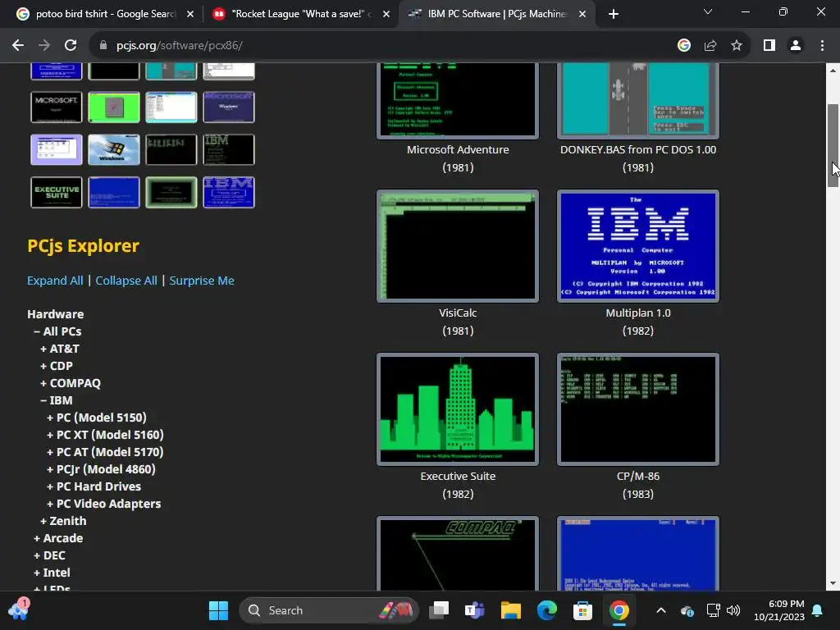Image resolution: width=840 pixels, height=630 pixels.
Task: Open the small Executive Suite thumbnail in the sidebar
Action: click(x=57, y=192)
